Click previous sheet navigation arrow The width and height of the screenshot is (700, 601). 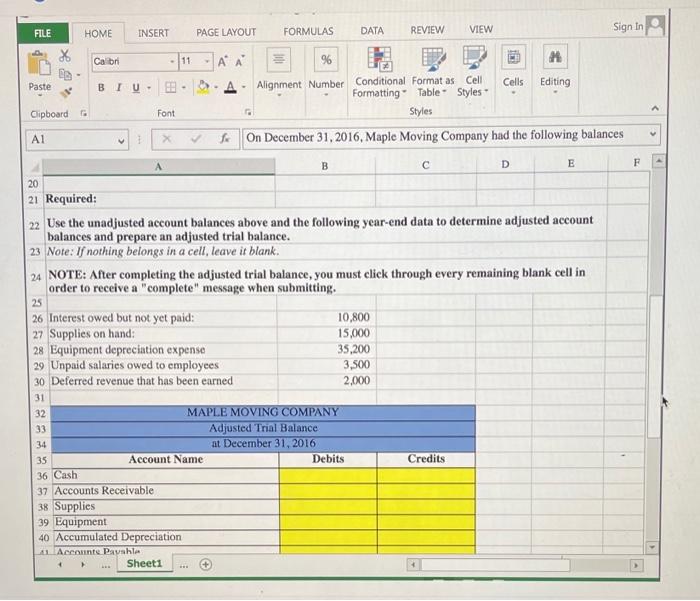pos(61,564)
